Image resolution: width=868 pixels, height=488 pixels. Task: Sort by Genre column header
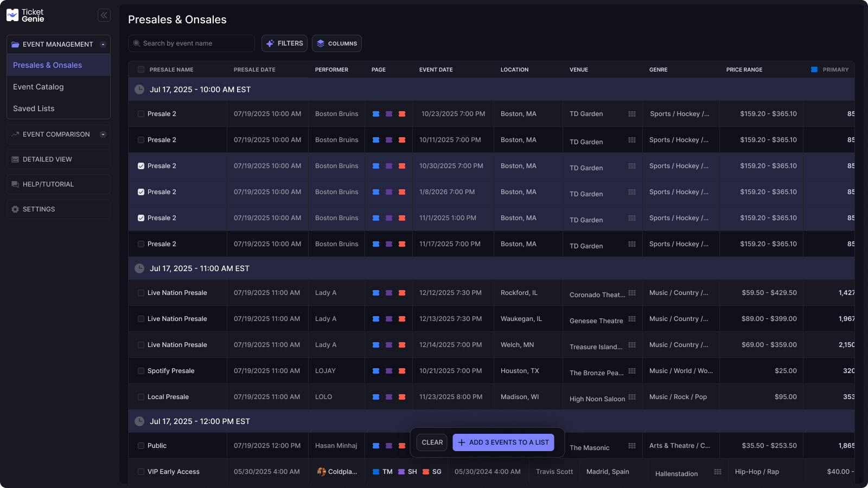pos(659,69)
